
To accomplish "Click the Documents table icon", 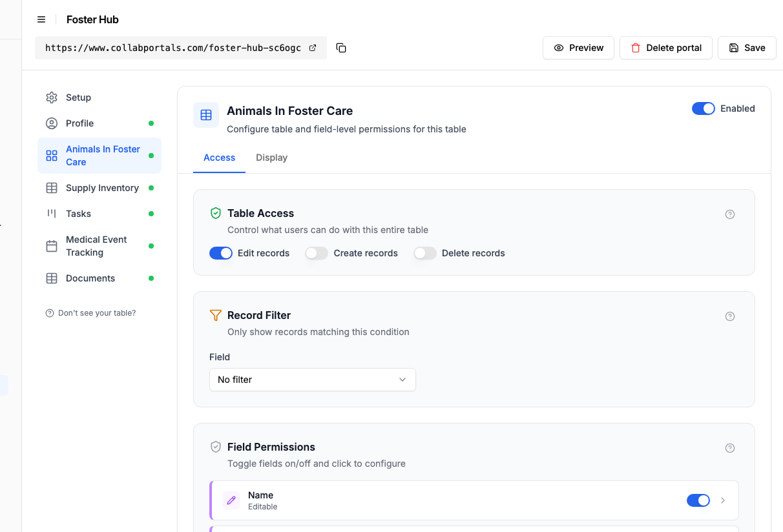I will tap(52, 278).
